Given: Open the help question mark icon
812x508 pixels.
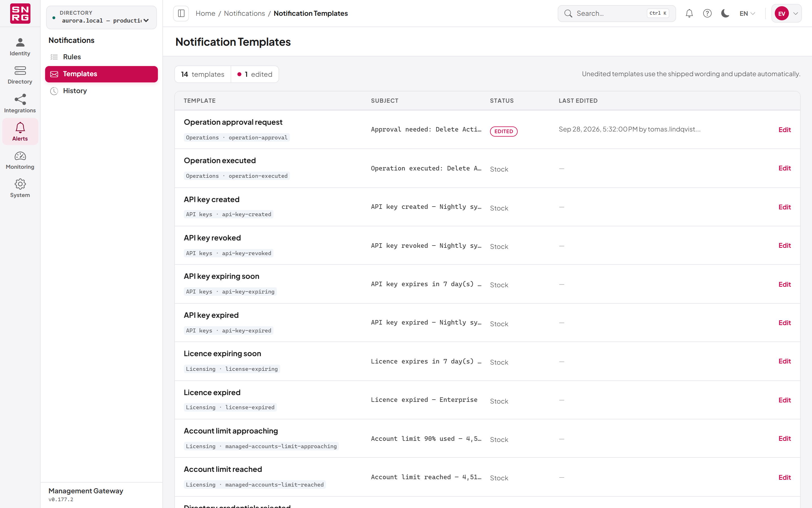Looking at the screenshot, I should pos(707,14).
